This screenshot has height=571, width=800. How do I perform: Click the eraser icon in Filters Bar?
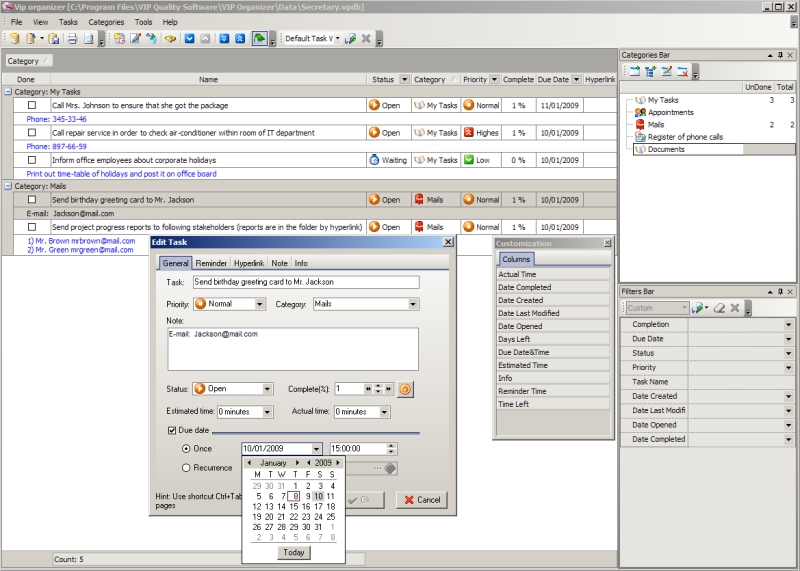click(x=719, y=308)
